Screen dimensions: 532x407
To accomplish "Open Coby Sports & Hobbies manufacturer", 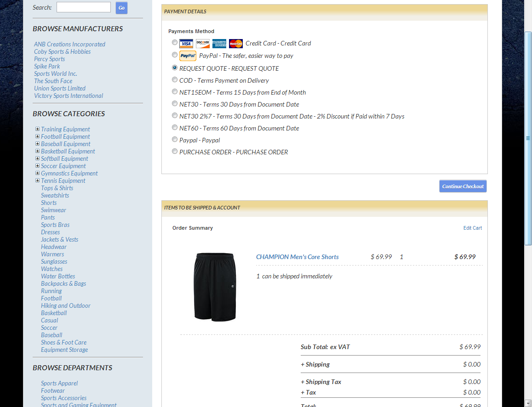I will click(62, 51).
